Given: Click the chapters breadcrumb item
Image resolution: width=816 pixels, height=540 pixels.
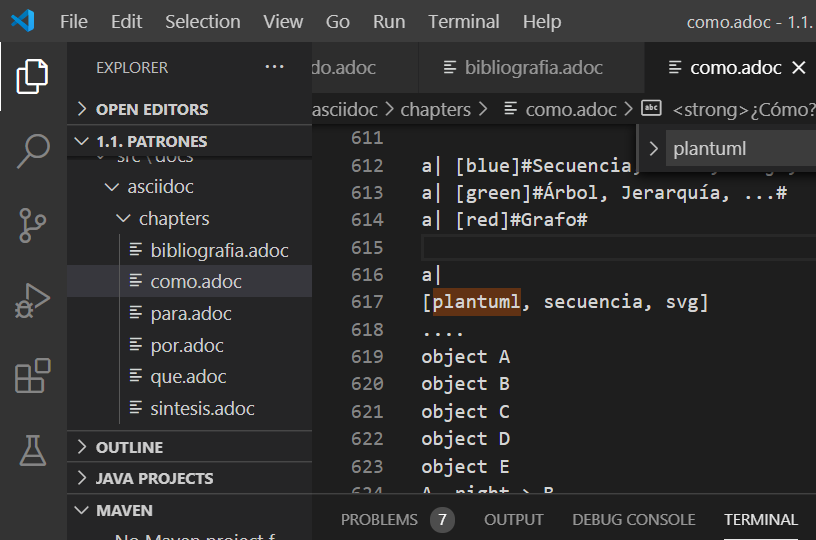Looking at the screenshot, I should 435,109.
